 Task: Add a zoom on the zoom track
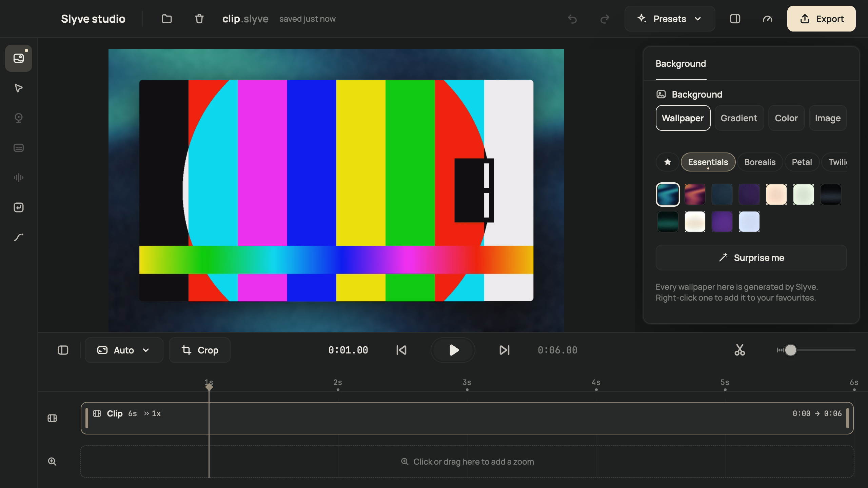click(467, 462)
